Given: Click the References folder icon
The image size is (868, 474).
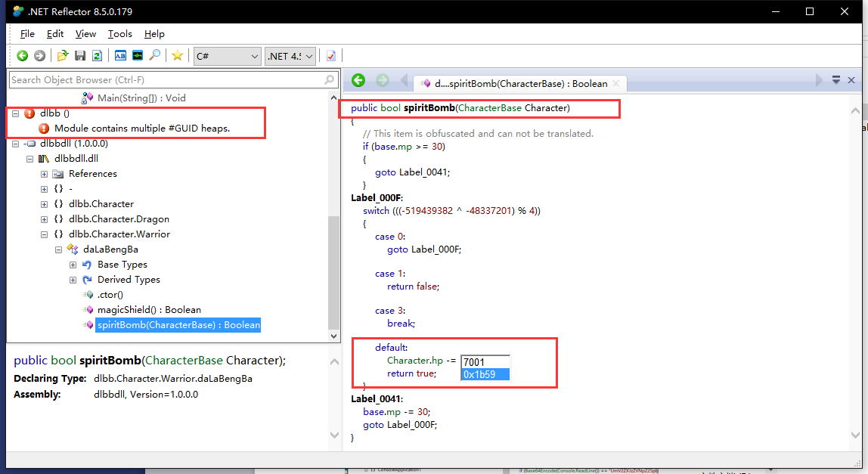Looking at the screenshot, I should pos(57,174).
